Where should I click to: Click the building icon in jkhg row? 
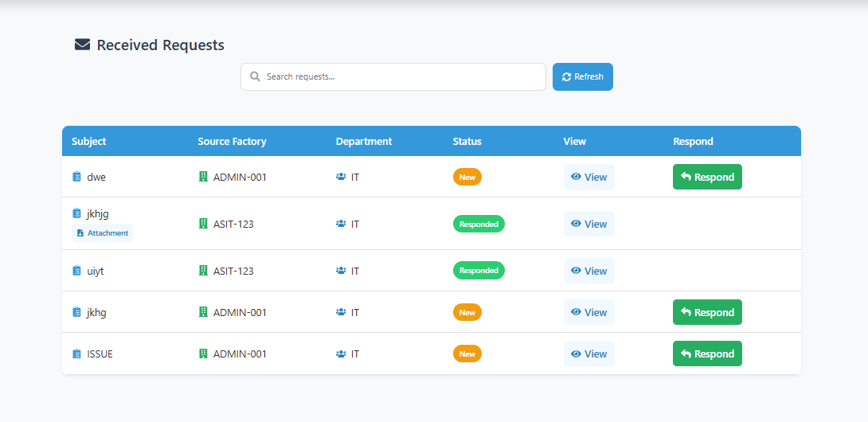203,312
